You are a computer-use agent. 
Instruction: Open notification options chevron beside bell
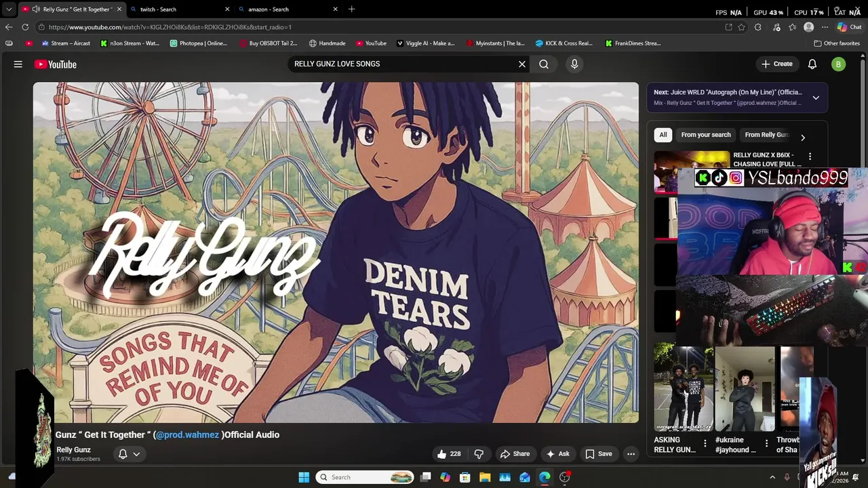[136, 454]
